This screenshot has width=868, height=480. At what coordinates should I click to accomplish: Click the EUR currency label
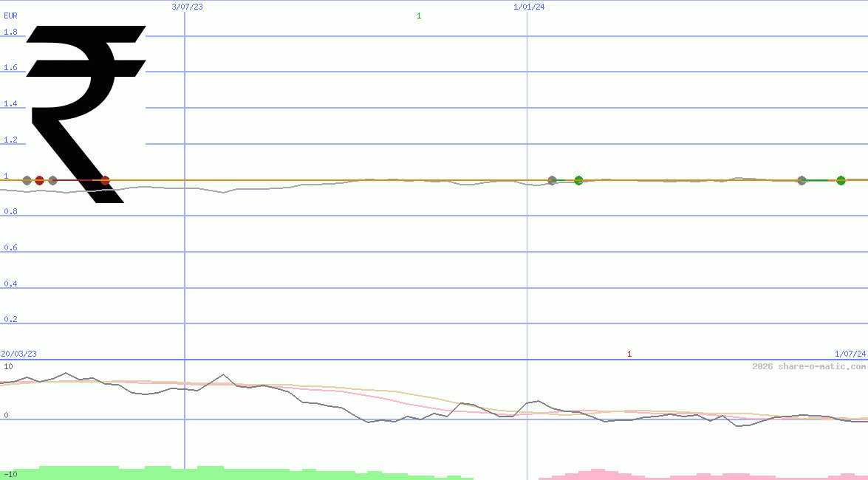10,15
